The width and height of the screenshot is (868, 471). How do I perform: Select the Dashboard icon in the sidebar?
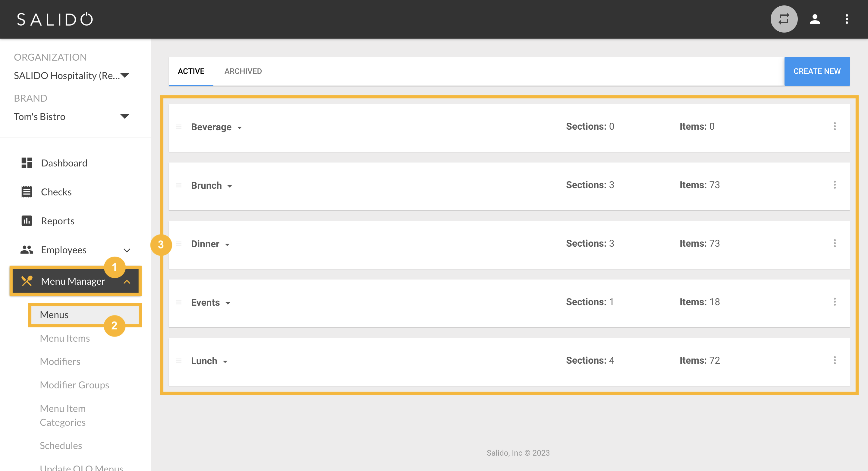click(x=27, y=163)
